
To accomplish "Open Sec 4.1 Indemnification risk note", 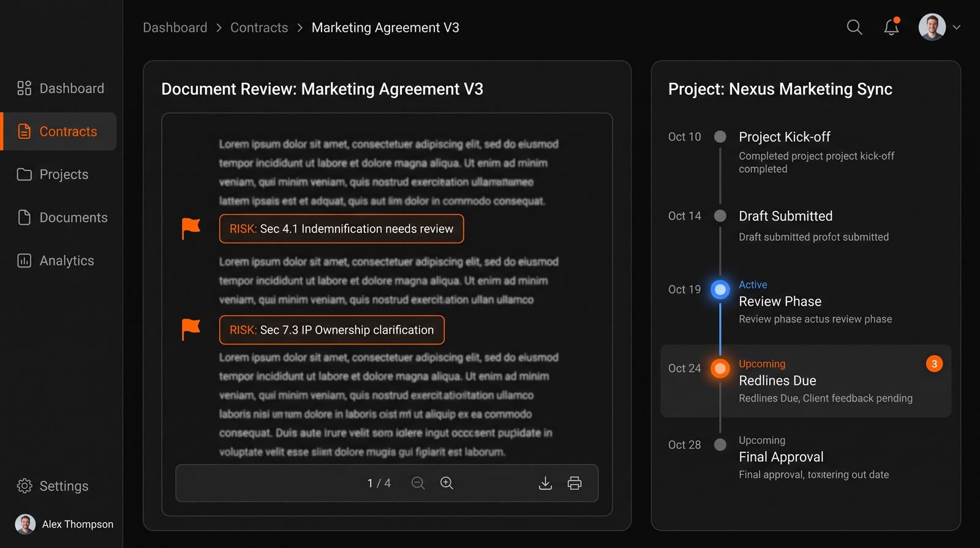I will click(x=341, y=229).
